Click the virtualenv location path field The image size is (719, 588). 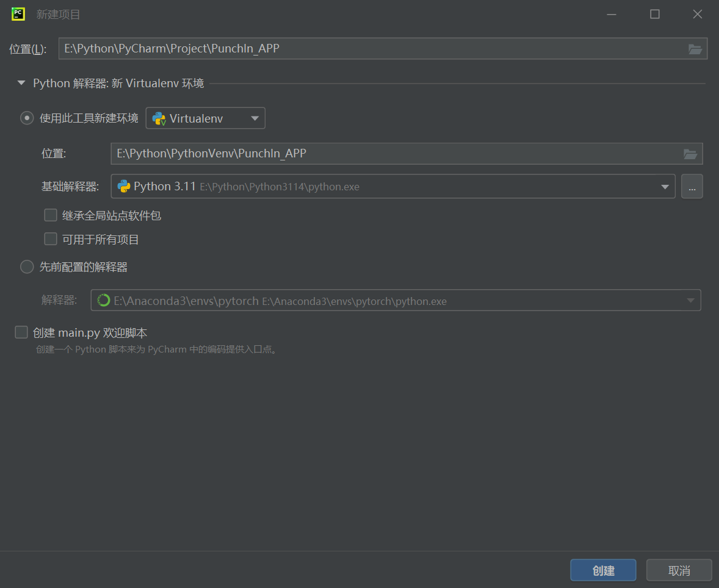tap(391, 154)
